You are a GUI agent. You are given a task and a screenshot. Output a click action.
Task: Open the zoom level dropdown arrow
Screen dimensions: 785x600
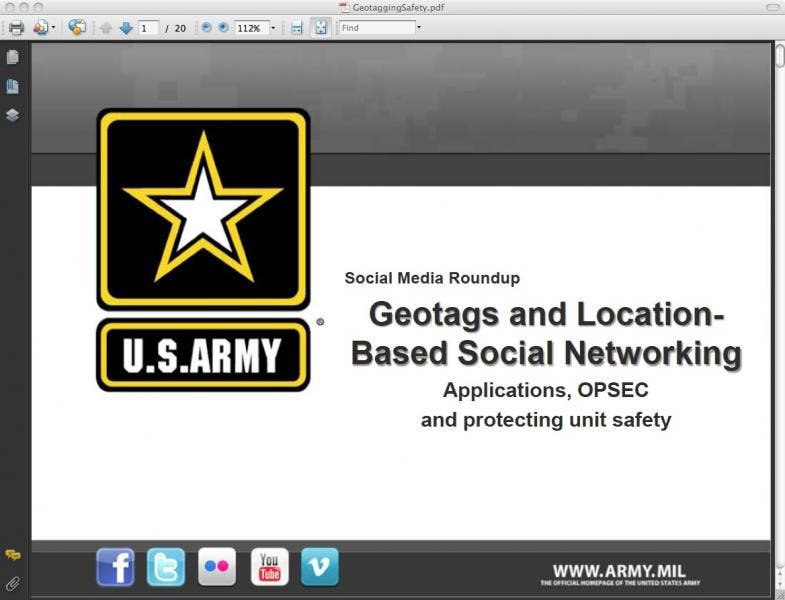273,28
